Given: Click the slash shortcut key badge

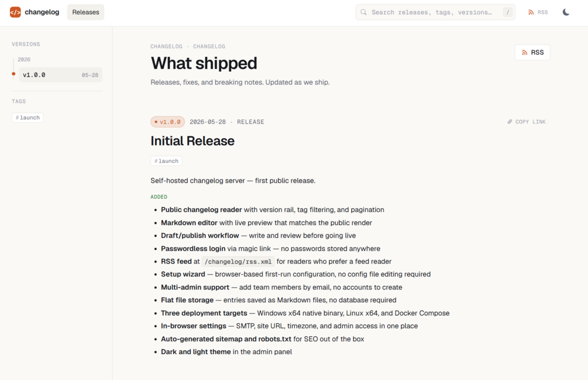Looking at the screenshot, I should [507, 12].
